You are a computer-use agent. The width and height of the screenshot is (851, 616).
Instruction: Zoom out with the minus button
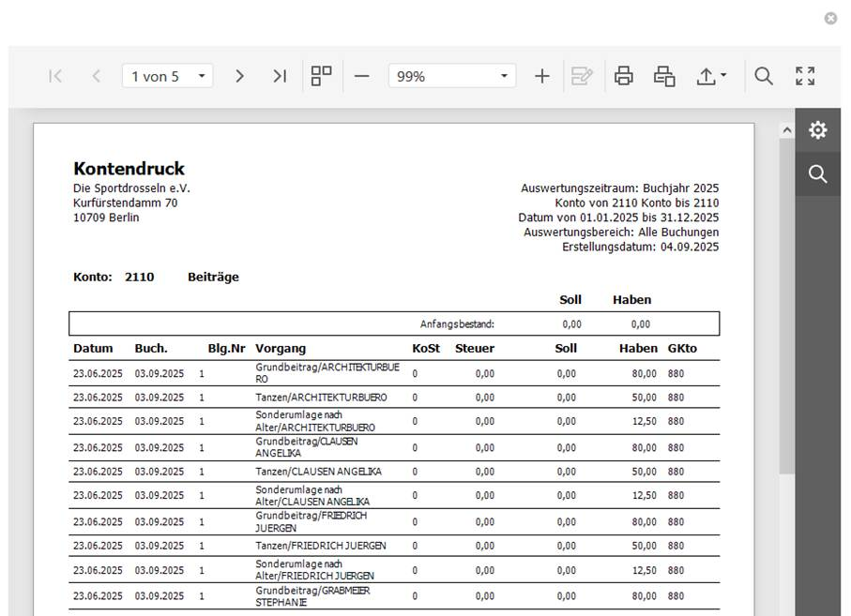362,77
